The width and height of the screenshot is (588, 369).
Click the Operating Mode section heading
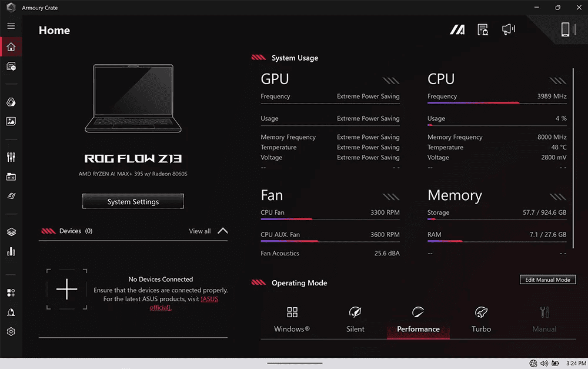tap(299, 282)
